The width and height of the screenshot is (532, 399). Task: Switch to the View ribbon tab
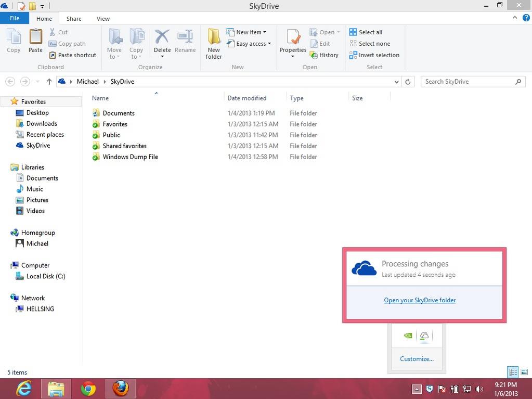click(103, 19)
